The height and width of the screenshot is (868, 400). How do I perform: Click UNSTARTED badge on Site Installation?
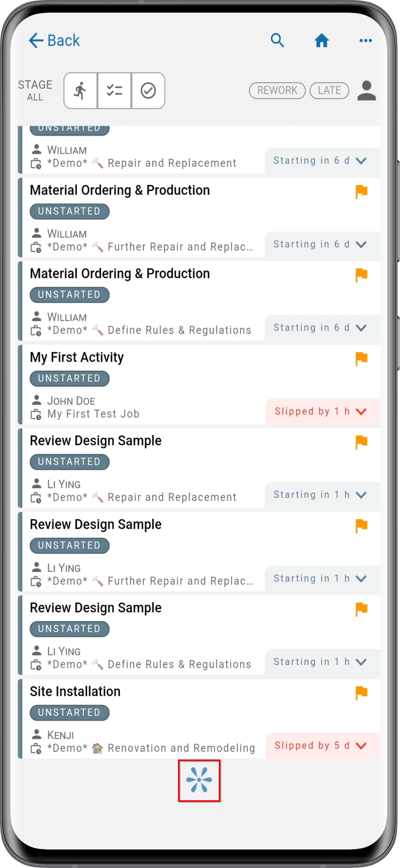click(x=69, y=713)
